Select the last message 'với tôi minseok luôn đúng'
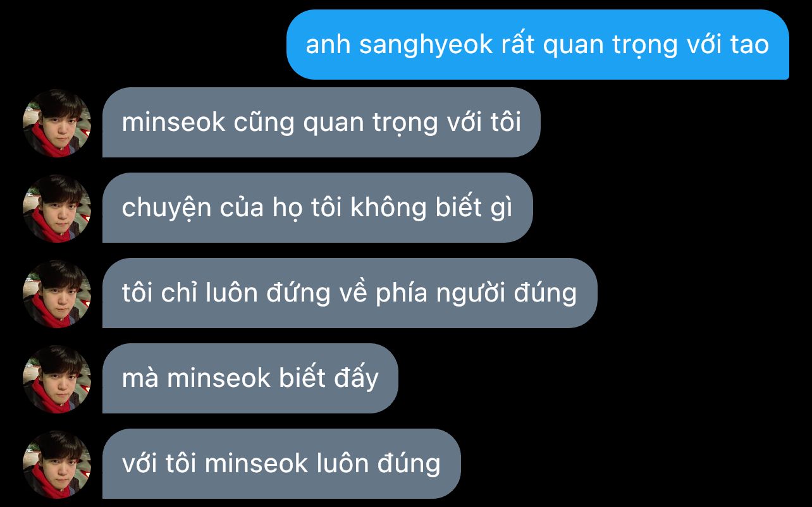 point(281,464)
